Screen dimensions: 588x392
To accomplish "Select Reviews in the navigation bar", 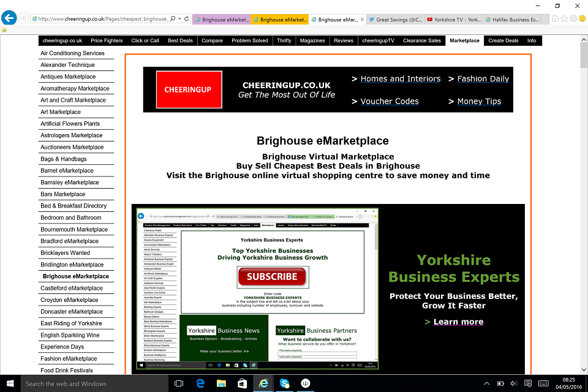I will pyautogui.click(x=344, y=40).
